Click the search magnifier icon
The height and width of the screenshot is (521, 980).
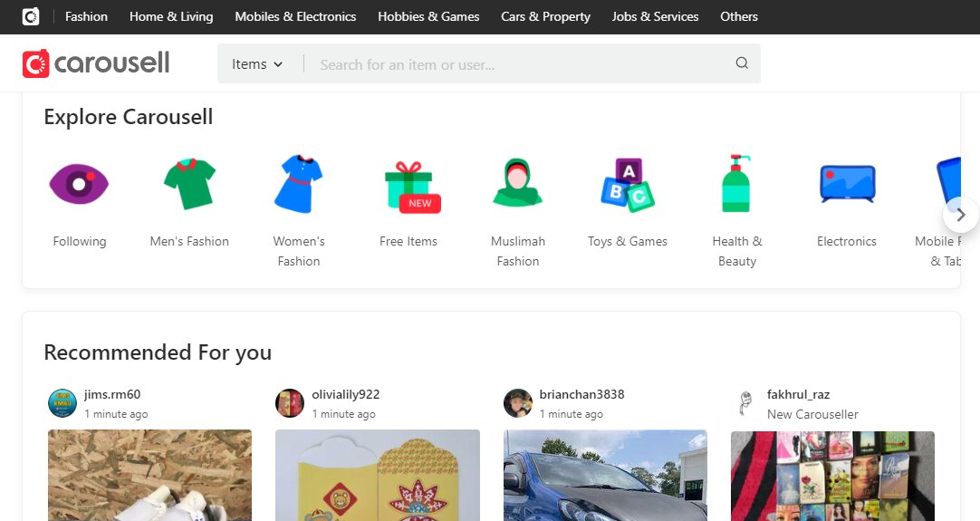[742, 63]
